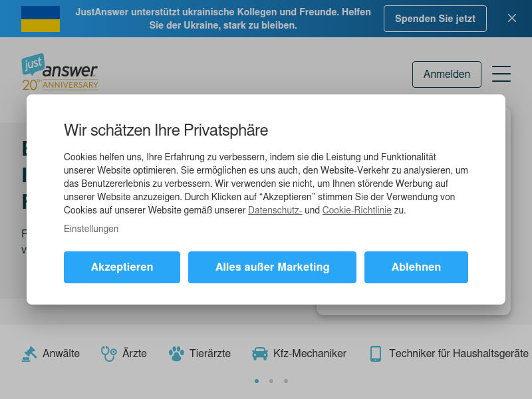Choose Alles außer Marketing button
The image size is (532, 399).
pos(272,267)
